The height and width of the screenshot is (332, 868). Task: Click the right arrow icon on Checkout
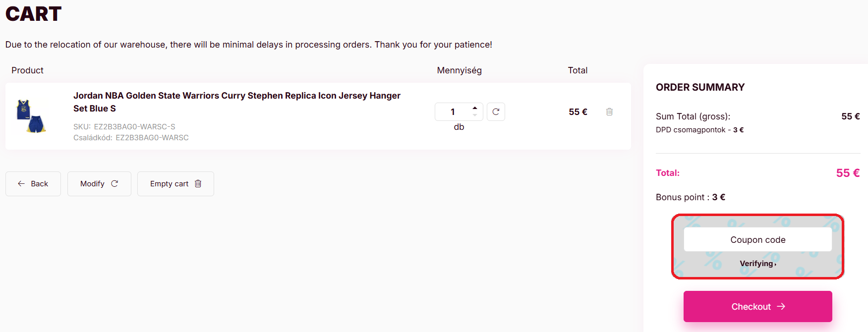(x=781, y=307)
